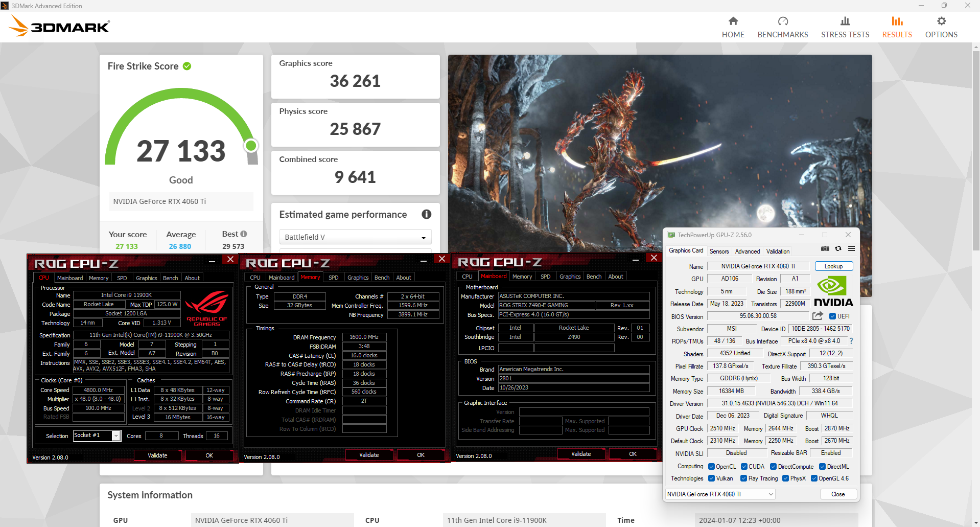Click the Combined score 9 641
The image size is (980, 527).
click(x=355, y=177)
